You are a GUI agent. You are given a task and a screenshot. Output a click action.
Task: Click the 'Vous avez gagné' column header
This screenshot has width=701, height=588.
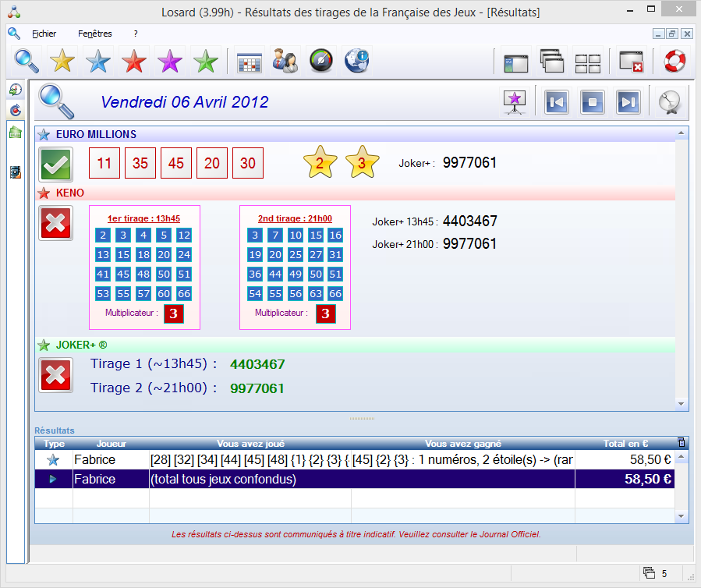(x=463, y=444)
